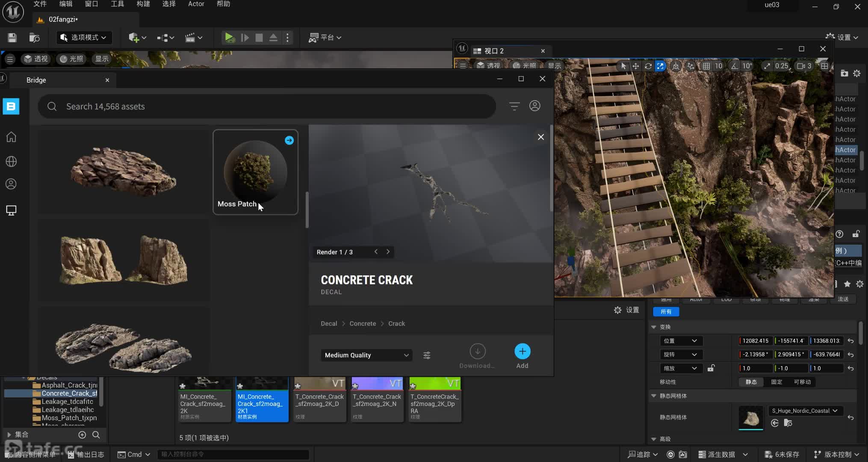
Task: Click the Concrete breadcrumb link
Action: (363, 323)
